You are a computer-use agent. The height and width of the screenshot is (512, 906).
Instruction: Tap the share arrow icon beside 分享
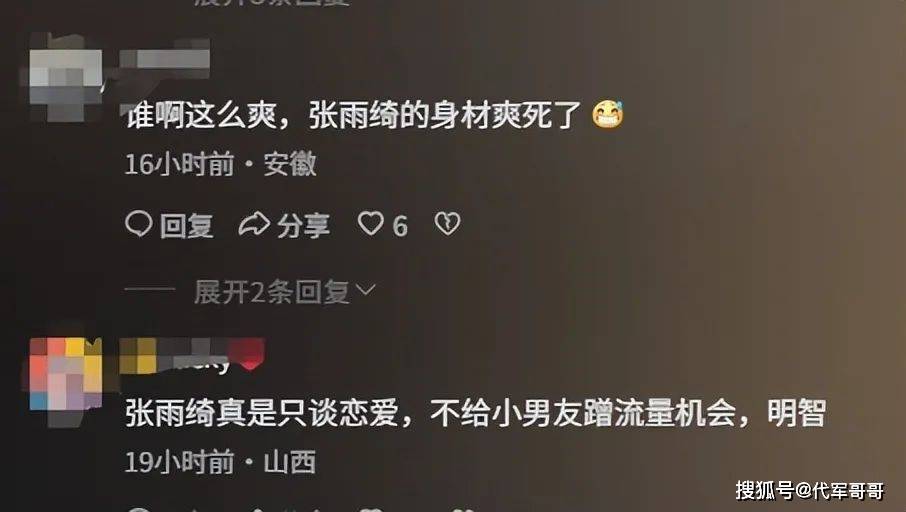pyautogui.click(x=254, y=224)
